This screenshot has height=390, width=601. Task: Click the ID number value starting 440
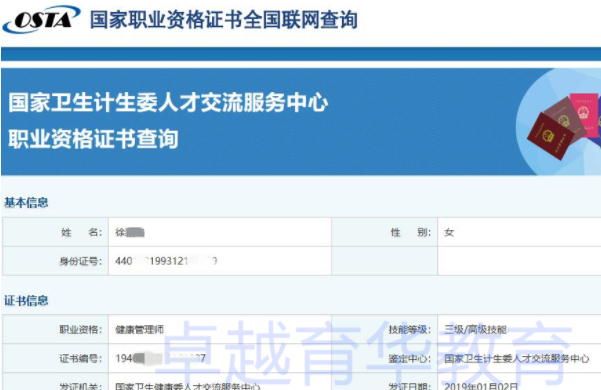(x=166, y=261)
